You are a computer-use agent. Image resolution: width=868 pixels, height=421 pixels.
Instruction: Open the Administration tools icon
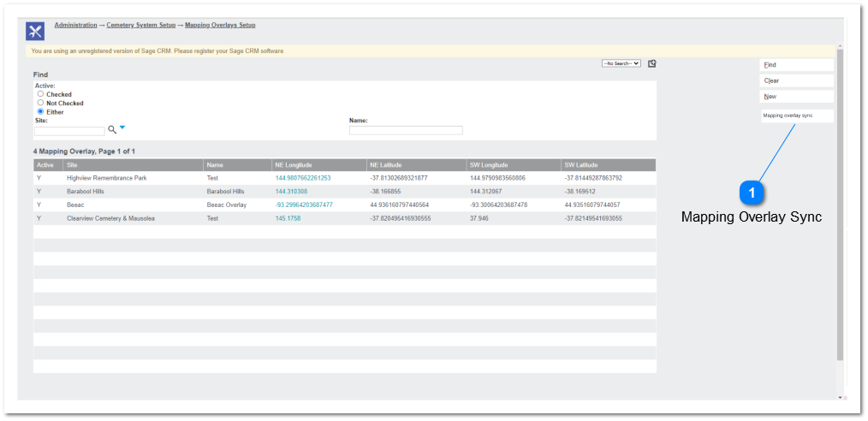(x=35, y=31)
